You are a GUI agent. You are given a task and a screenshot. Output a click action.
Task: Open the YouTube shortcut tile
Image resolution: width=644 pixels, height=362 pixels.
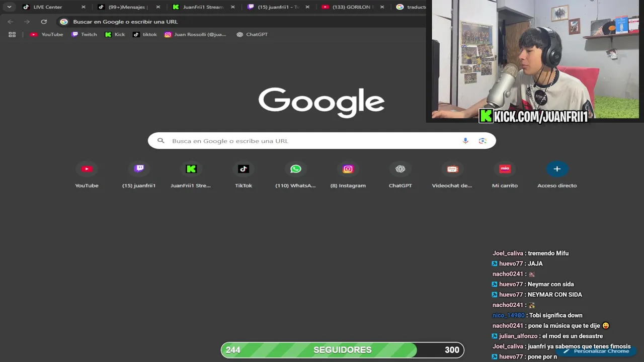tap(87, 174)
